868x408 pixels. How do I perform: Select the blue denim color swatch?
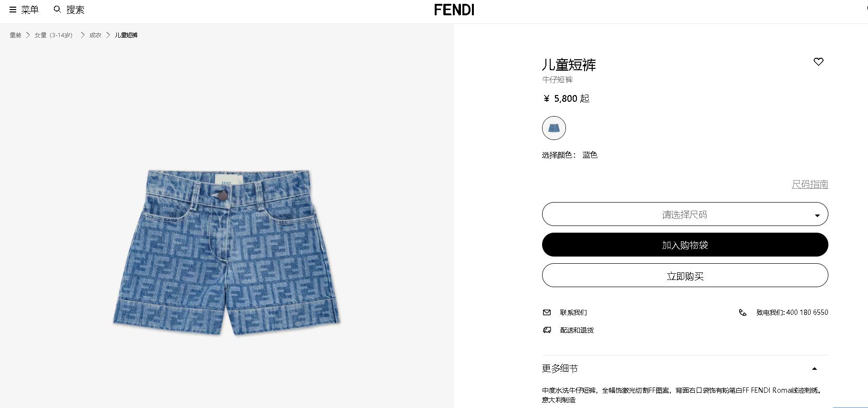(554, 128)
